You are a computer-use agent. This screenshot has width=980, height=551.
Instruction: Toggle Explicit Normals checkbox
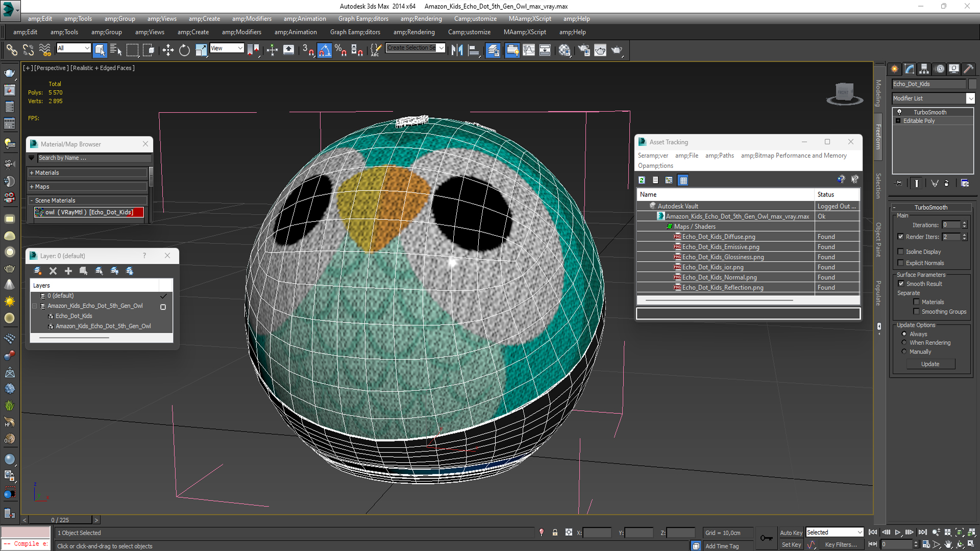900,263
